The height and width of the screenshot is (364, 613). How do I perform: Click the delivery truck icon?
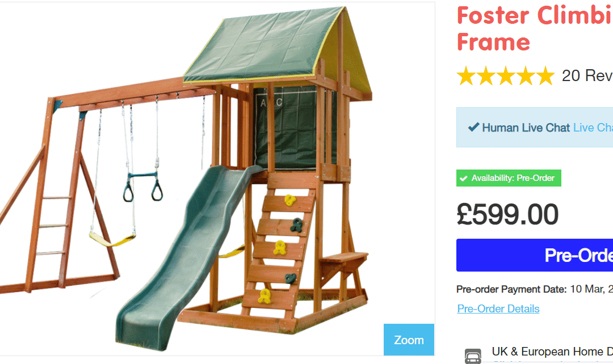pos(473,356)
